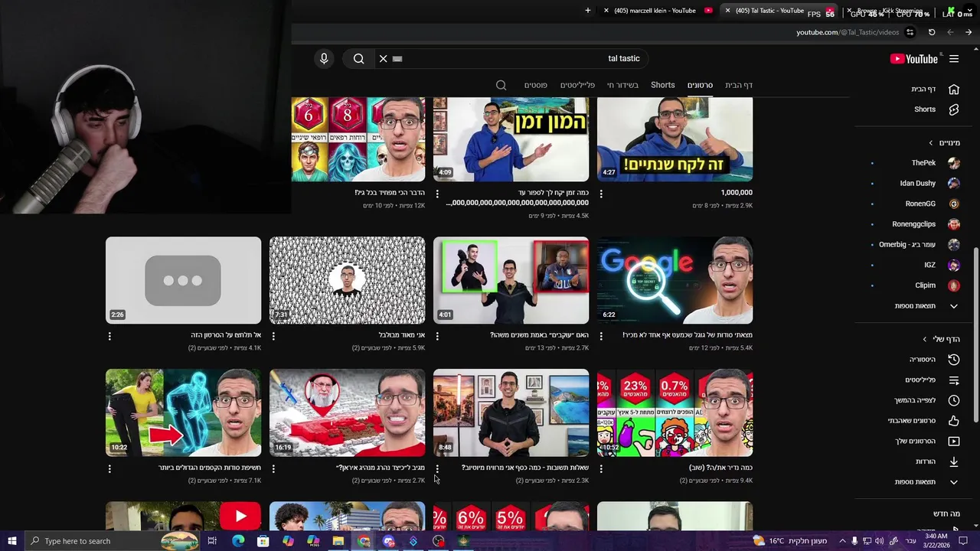Switch to the channel Shorts tab

[663, 85]
